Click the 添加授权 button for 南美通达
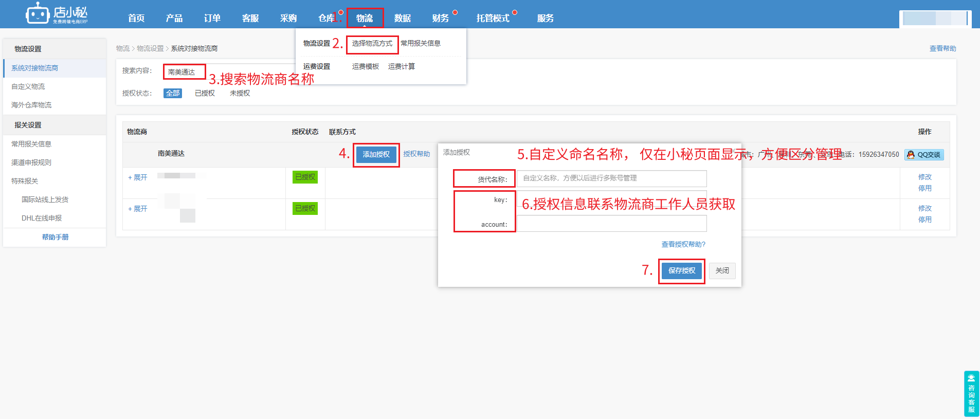Viewport: 980px width, 419px height. pos(376,155)
